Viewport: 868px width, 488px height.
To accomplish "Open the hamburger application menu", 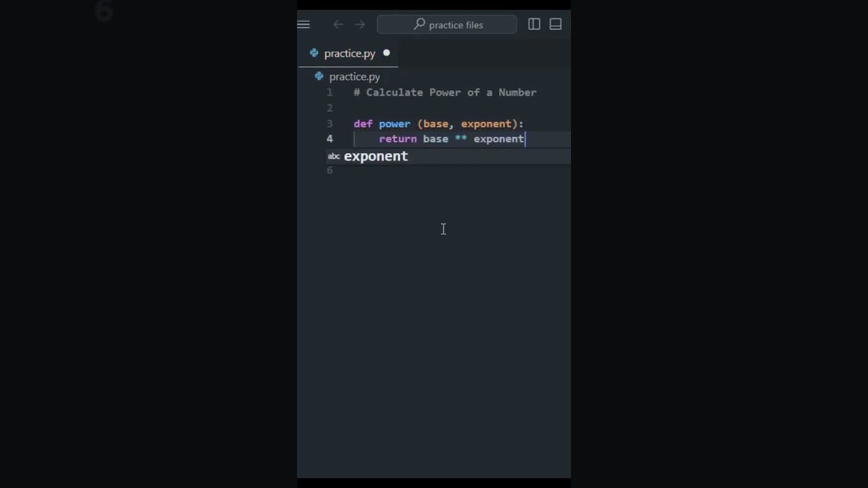I will click(303, 24).
